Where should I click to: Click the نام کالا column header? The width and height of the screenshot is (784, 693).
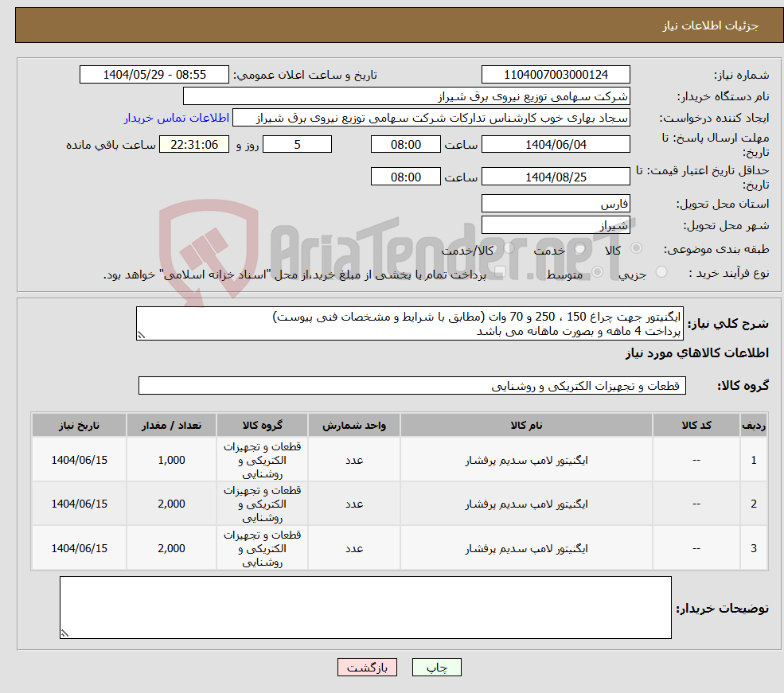526,425
